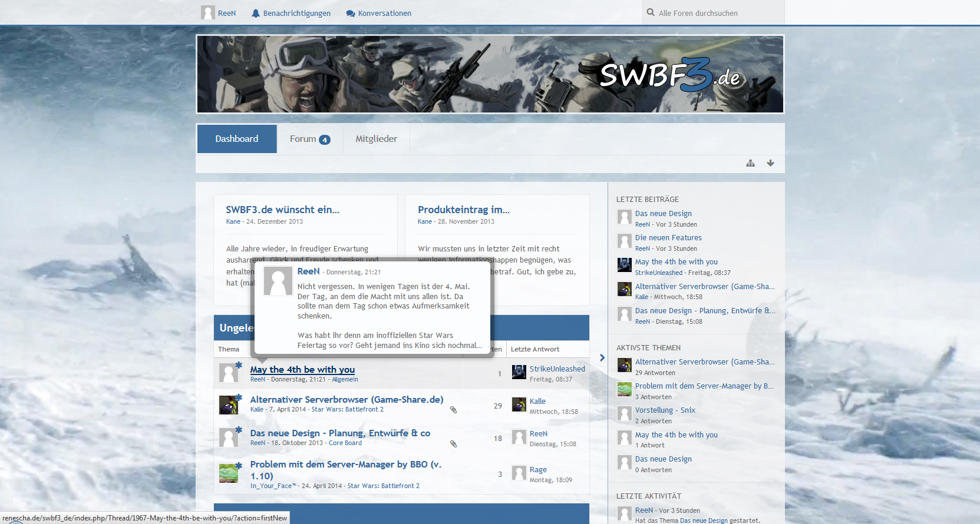Viewport: 980px width, 524px height.
Task: Open May the 4th in Letzte Beiträge
Action: [x=677, y=261]
